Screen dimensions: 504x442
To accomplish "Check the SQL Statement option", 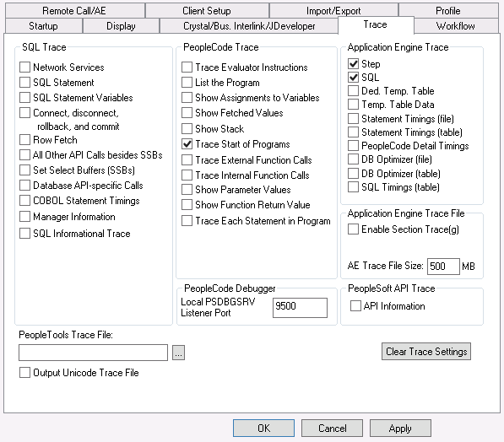I will pos(24,83).
